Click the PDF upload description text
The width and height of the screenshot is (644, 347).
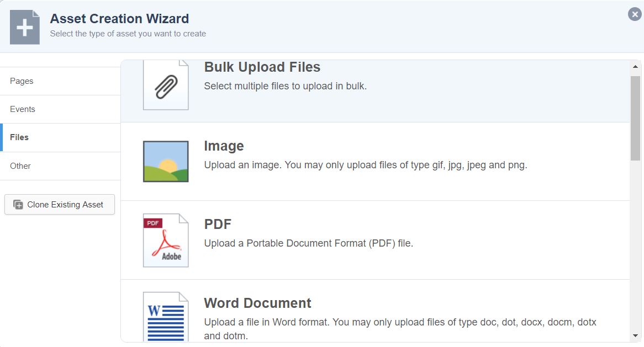308,243
